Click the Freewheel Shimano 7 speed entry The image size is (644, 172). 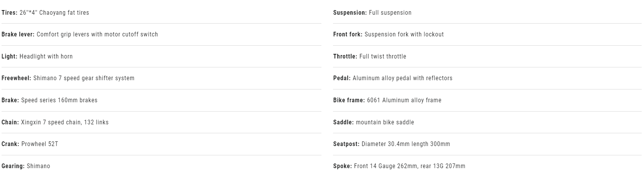tap(68, 78)
